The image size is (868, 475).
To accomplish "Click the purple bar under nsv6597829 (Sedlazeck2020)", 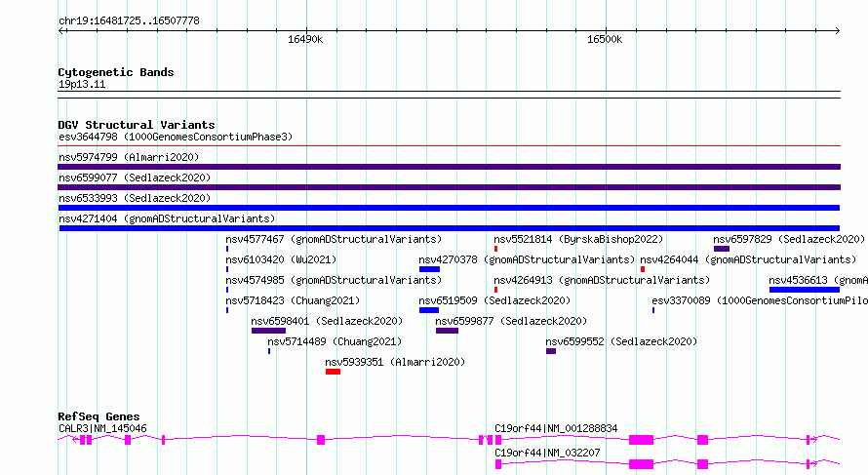I will [x=722, y=249].
